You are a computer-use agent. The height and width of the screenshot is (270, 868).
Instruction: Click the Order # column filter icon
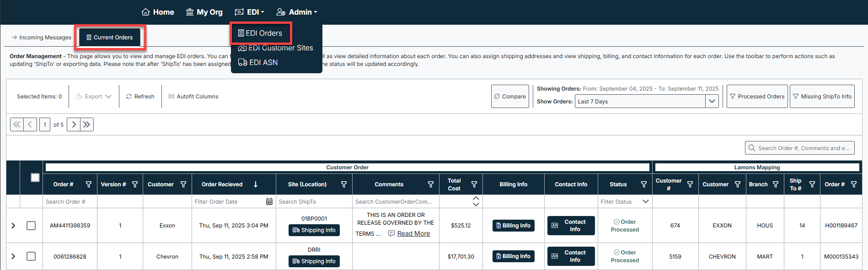click(x=89, y=184)
